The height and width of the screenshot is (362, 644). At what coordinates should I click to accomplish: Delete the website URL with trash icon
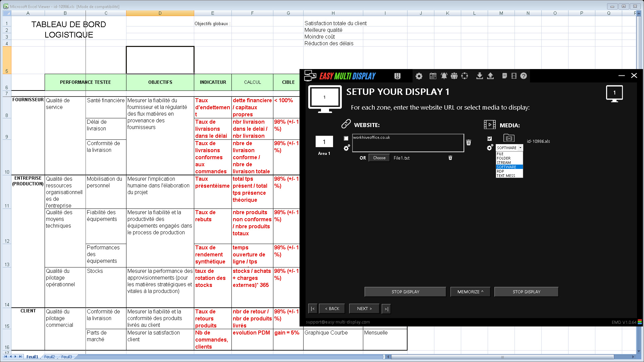(x=469, y=143)
